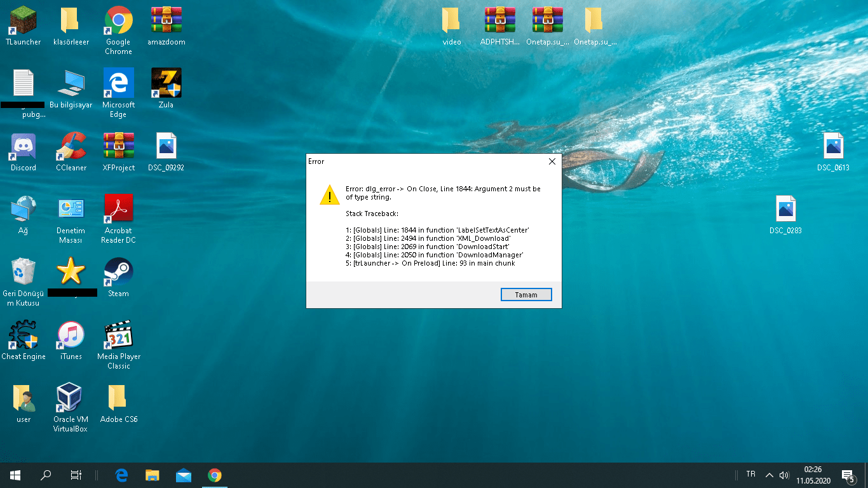The image size is (868, 488).
Task: Launch Microsoft Edge desktop shortcut
Action: pyautogui.click(x=118, y=93)
